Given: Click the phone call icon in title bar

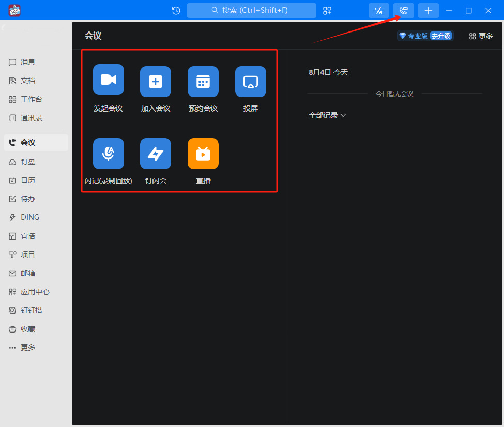Looking at the screenshot, I should click(404, 11).
